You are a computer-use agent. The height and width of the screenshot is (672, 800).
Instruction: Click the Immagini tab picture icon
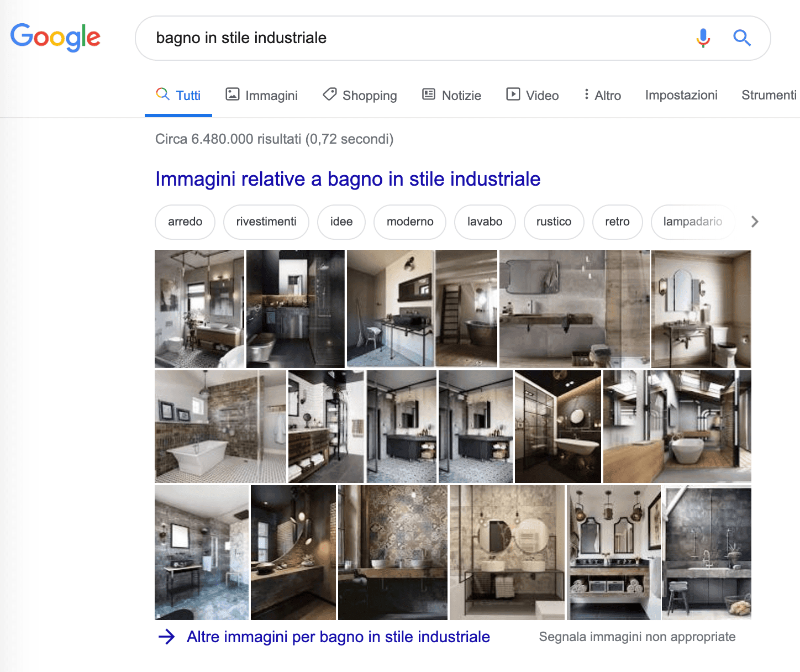point(233,95)
